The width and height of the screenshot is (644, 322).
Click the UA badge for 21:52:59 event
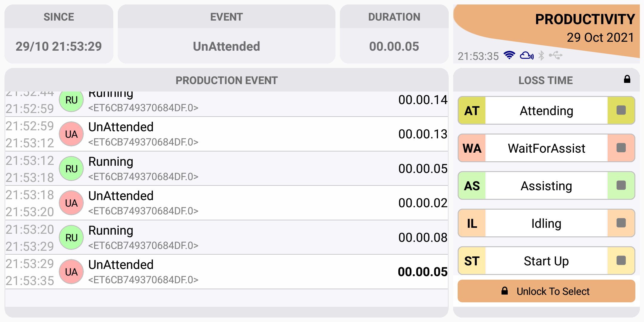71,134
